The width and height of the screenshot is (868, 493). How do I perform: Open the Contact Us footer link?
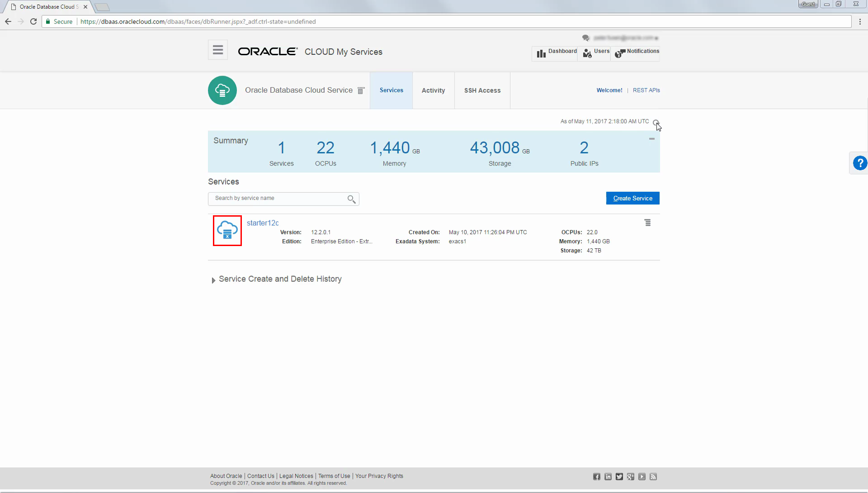[261, 476]
